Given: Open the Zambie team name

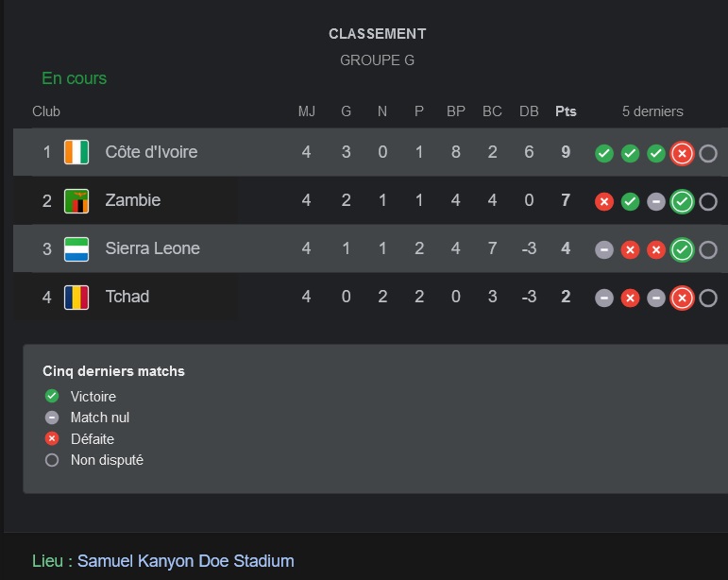Looking at the screenshot, I should tap(133, 200).
